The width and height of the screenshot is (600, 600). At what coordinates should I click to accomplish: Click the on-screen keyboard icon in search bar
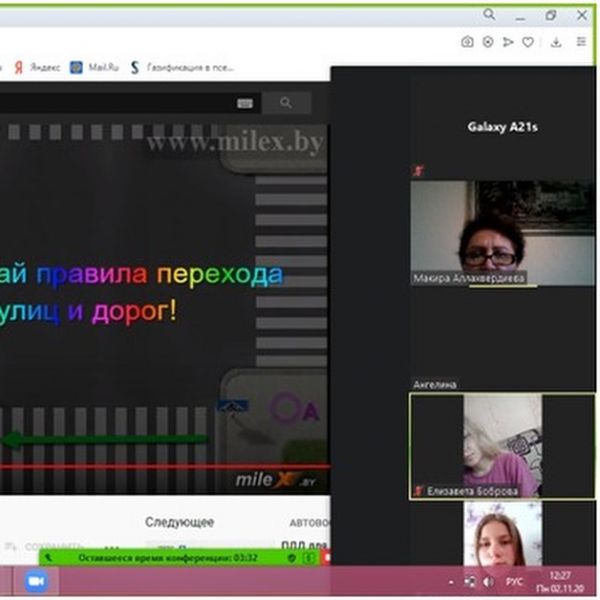coord(245,103)
